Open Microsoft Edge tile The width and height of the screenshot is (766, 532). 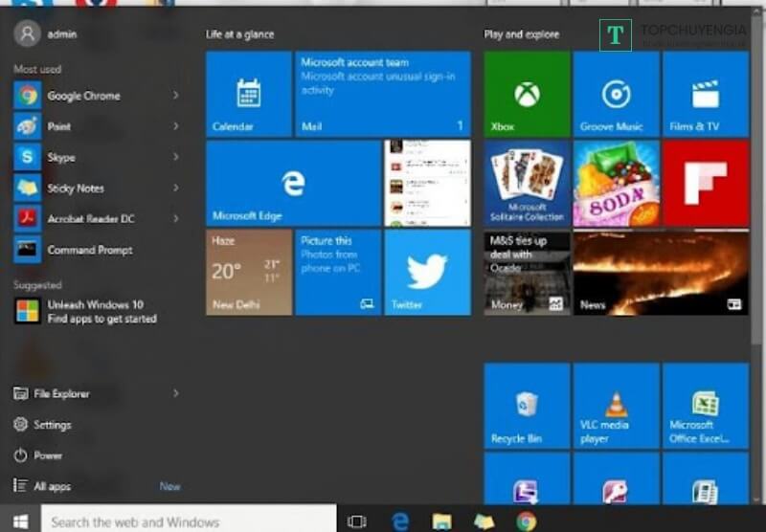click(293, 183)
